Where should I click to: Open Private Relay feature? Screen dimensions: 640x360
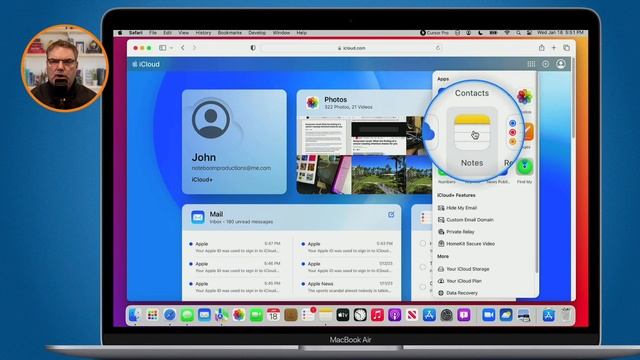tap(456, 231)
